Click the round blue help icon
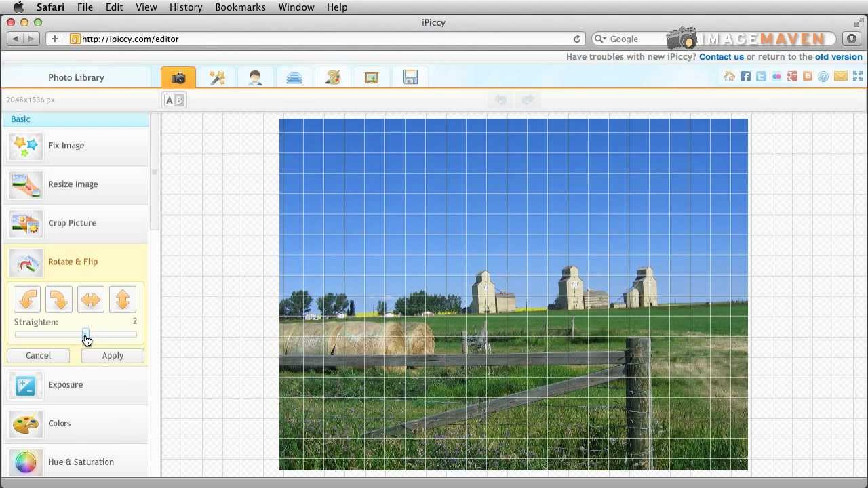Screen dimensions: 868x488 point(823,77)
